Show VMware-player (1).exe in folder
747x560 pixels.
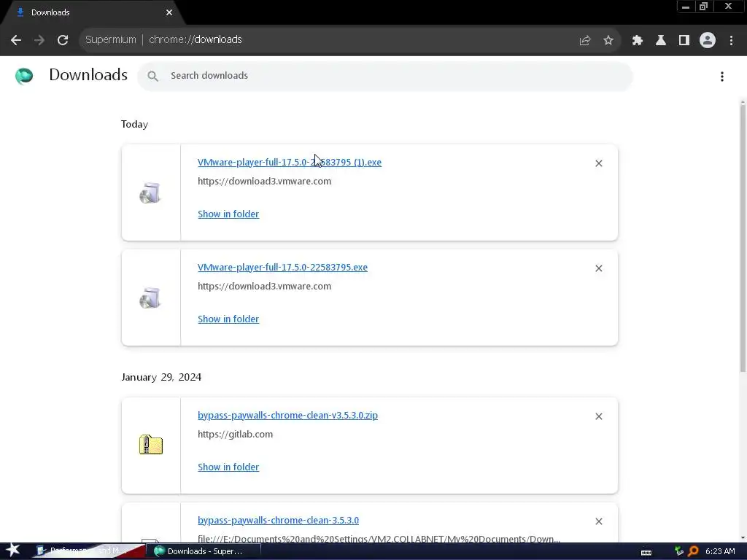point(228,214)
